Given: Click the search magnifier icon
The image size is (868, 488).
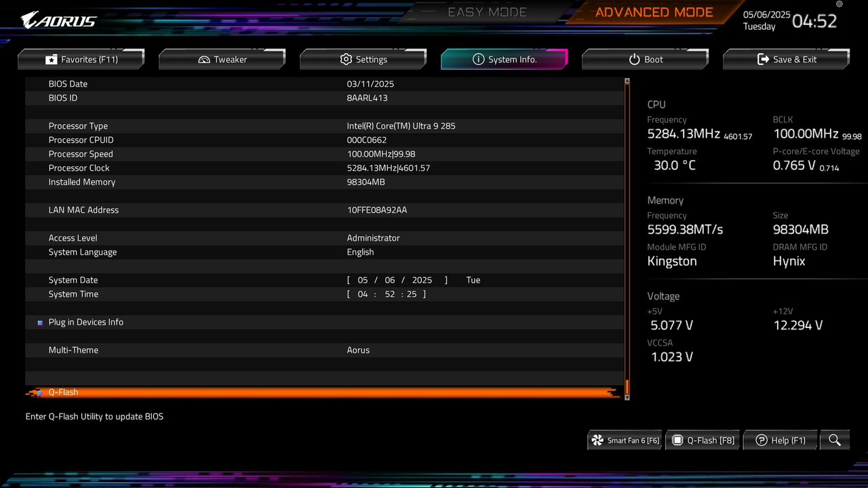Looking at the screenshot, I should point(834,440).
